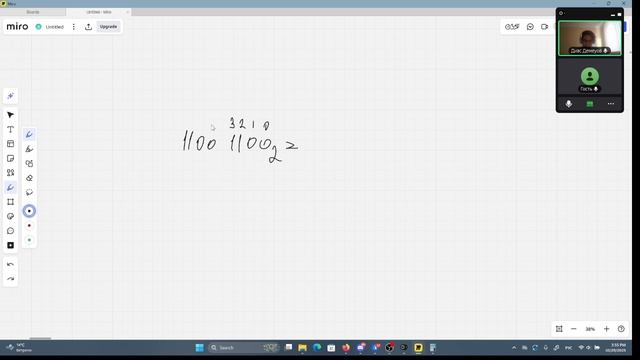
Task: Pick the black pen color
Action: [29, 211]
